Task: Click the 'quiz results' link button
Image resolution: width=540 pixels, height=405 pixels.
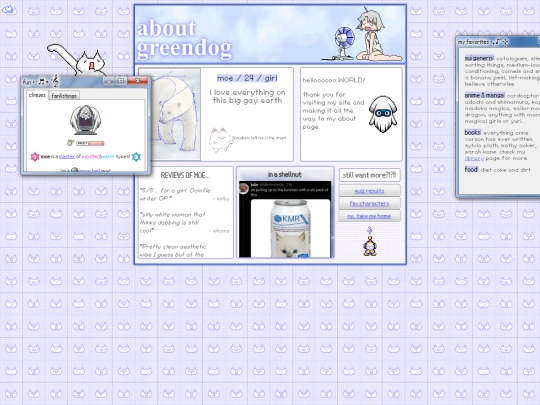Action: pos(369,191)
